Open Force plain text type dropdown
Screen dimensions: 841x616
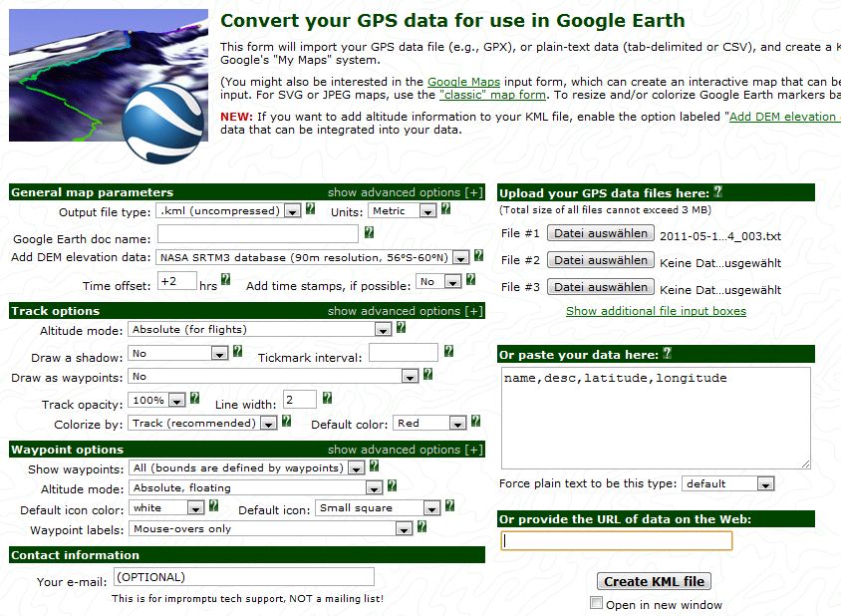pyautogui.click(x=727, y=484)
